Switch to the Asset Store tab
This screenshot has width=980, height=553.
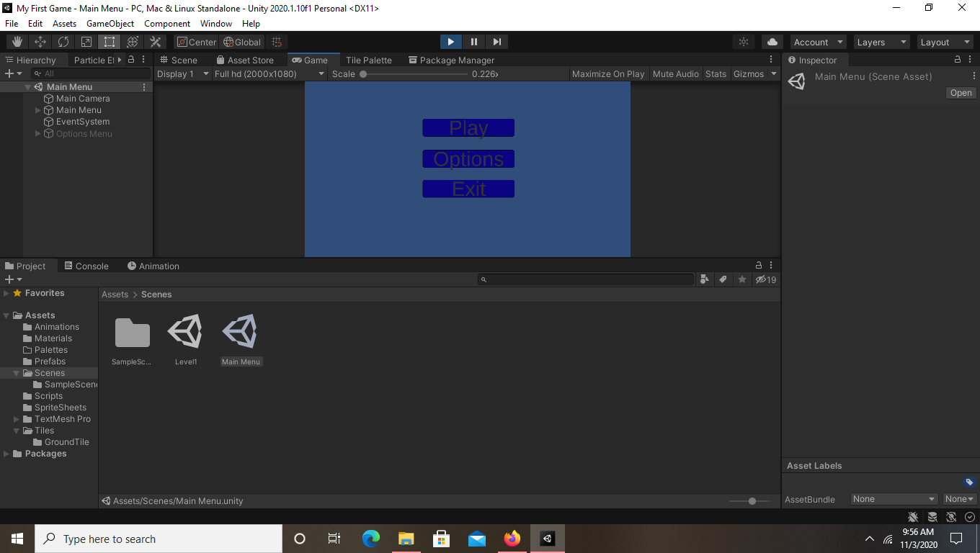pyautogui.click(x=244, y=60)
